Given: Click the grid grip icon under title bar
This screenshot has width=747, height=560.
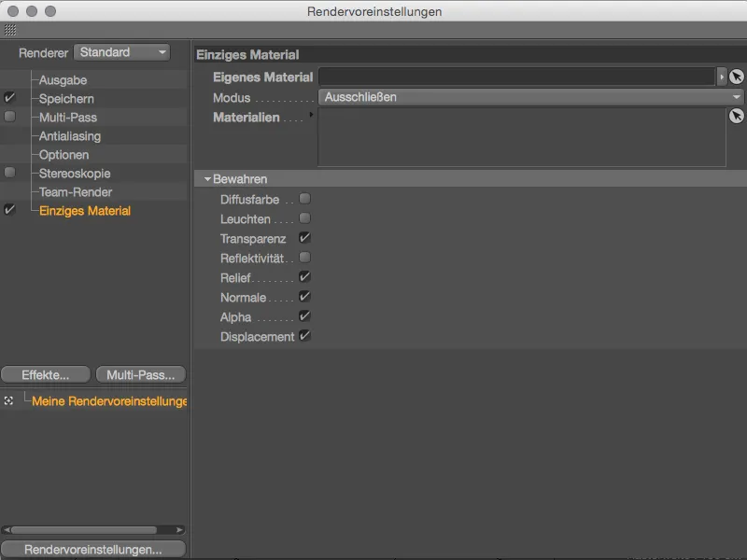Looking at the screenshot, I should pos(10,30).
